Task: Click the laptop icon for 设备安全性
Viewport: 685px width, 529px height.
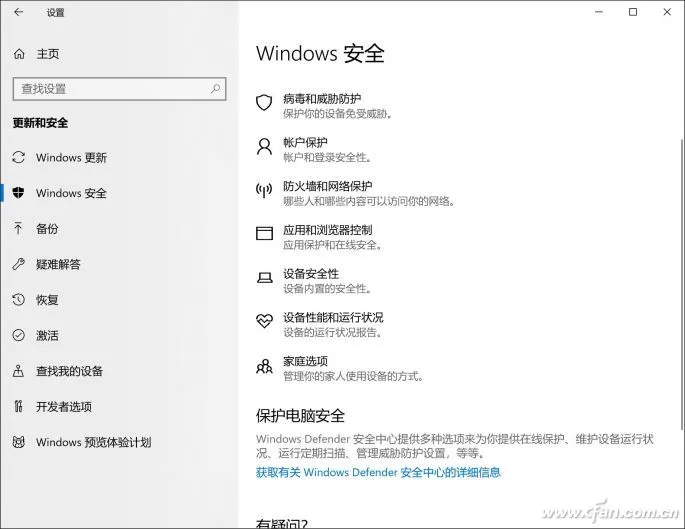Action: pos(264,277)
